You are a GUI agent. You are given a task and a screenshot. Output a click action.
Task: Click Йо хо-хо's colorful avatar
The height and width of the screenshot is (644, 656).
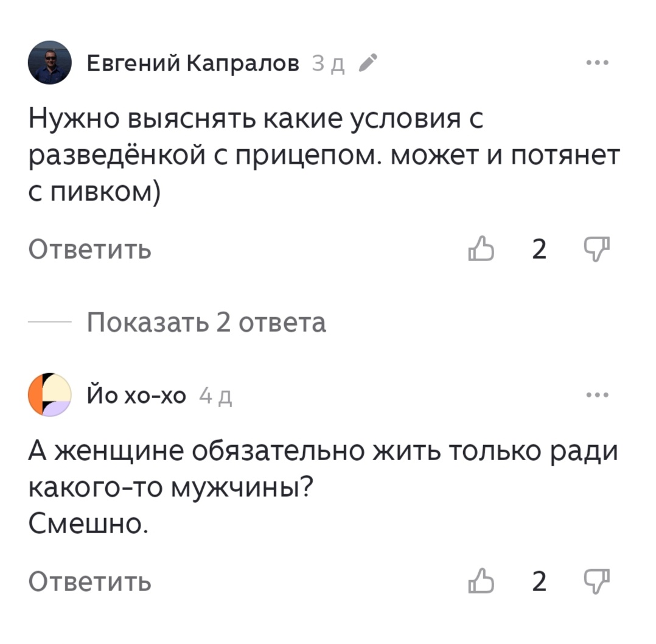[49, 394]
